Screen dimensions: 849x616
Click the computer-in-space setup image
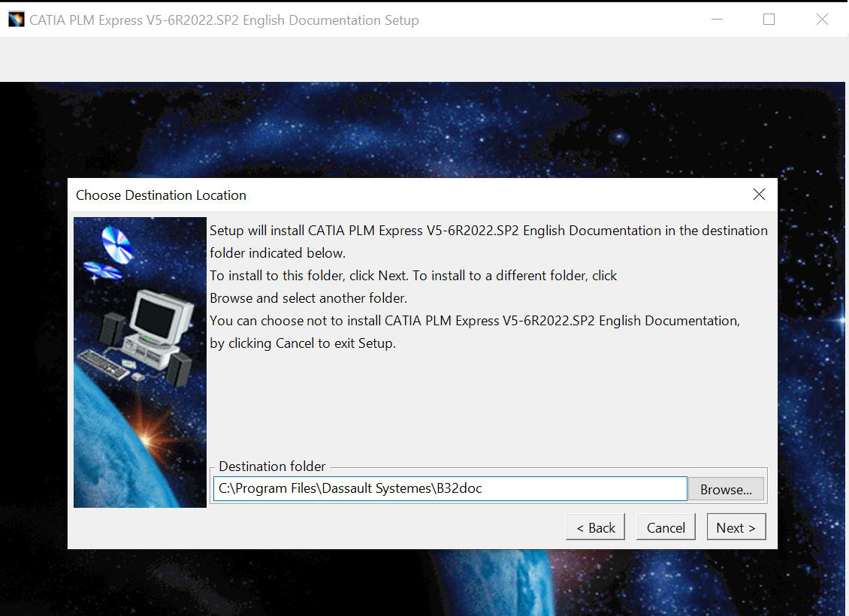point(140,362)
